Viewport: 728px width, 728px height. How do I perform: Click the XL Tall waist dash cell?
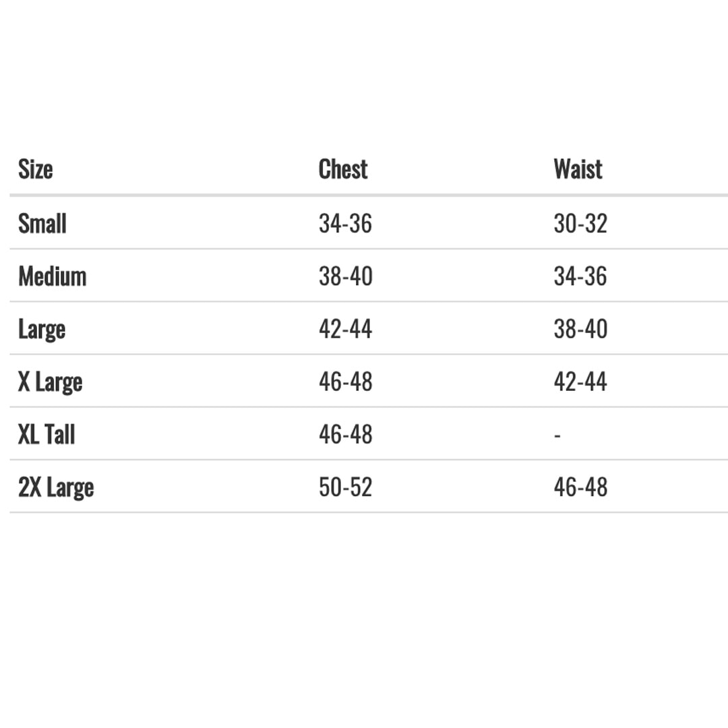point(557,436)
